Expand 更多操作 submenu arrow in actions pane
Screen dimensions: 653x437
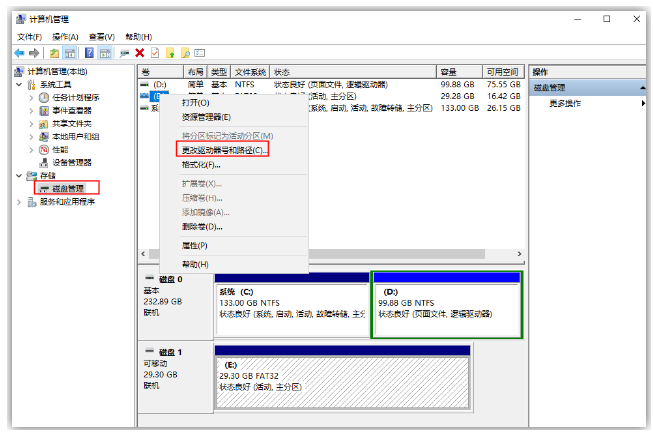642,103
